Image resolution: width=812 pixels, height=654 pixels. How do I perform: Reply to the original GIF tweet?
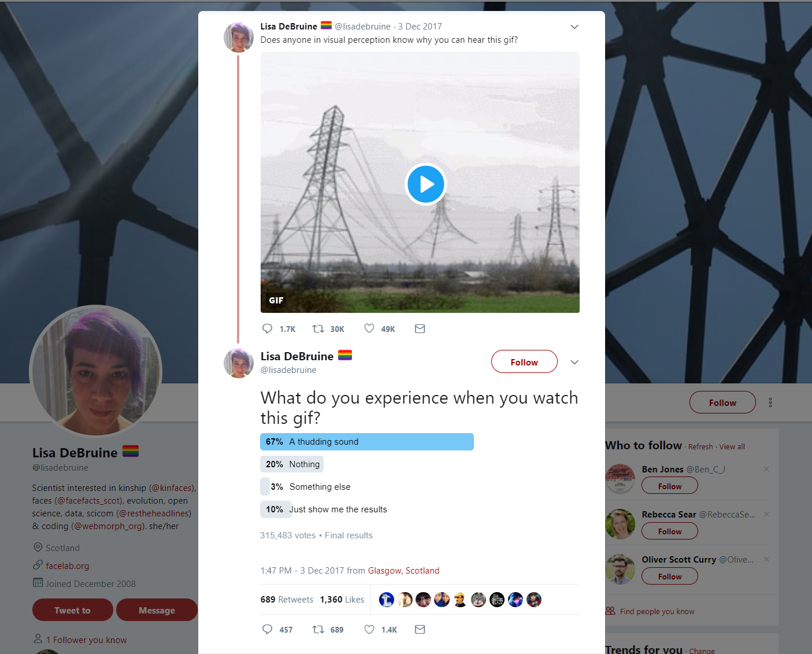pyautogui.click(x=267, y=329)
